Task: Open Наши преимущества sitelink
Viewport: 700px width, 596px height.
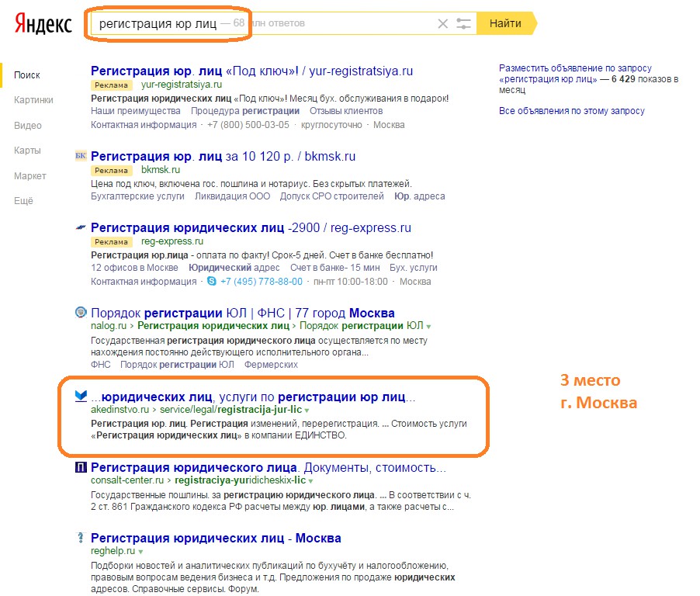Action: tap(136, 111)
